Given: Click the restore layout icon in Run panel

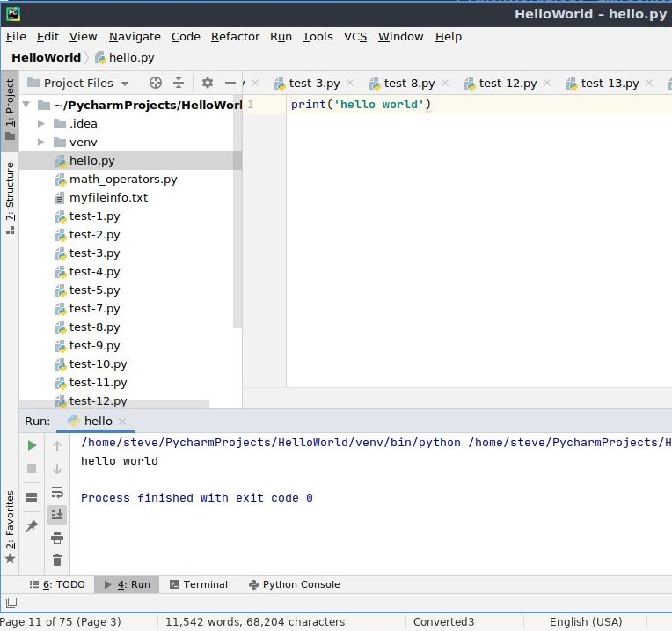Looking at the screenshot, I should tap(32, 497).
